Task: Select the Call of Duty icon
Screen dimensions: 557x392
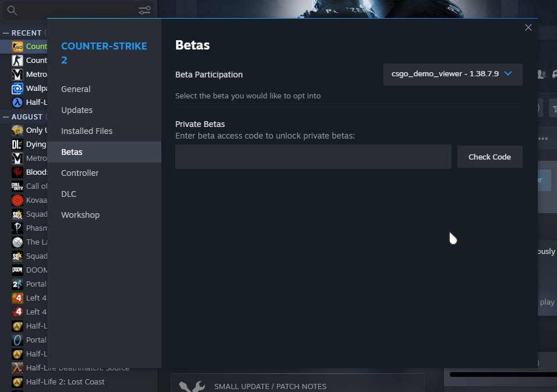Action: [17, 186]
